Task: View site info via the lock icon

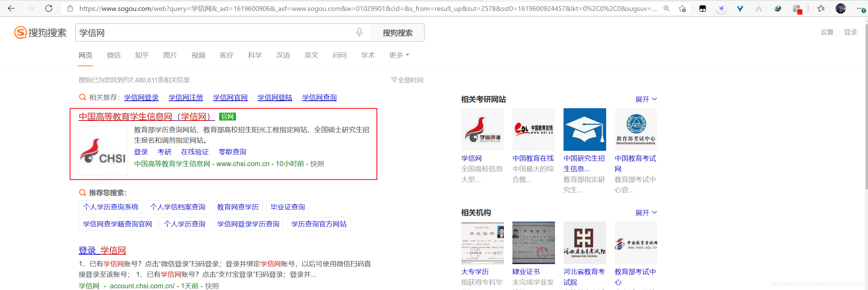Action: click(70, 9)
